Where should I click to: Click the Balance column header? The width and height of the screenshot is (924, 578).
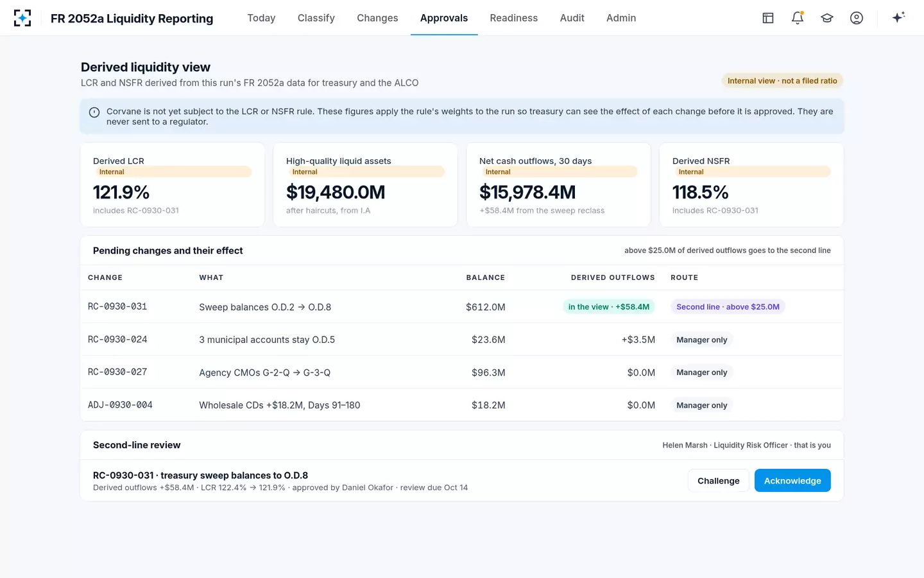point(486,277)
